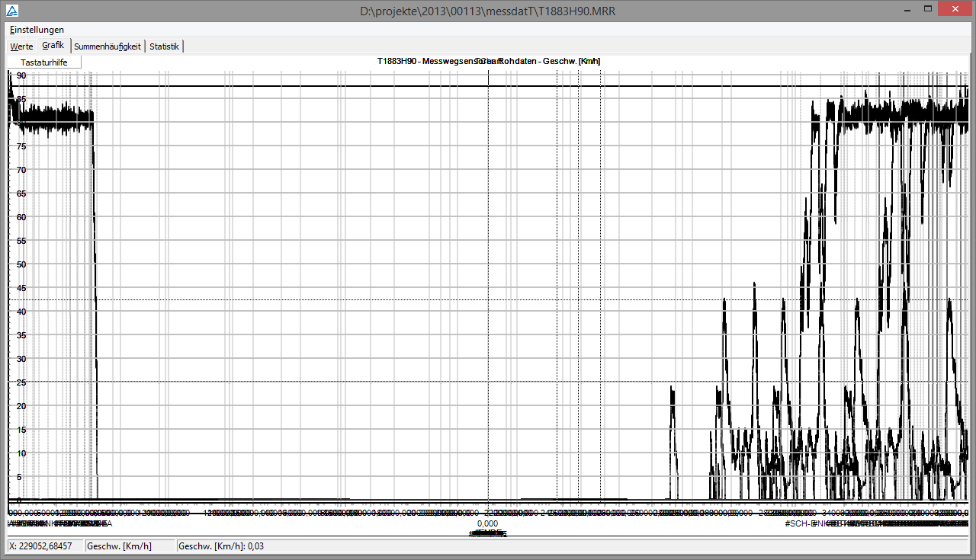Click the 50 label on y-axis
The image size is (976, 560).
click(x=21, y=264)
